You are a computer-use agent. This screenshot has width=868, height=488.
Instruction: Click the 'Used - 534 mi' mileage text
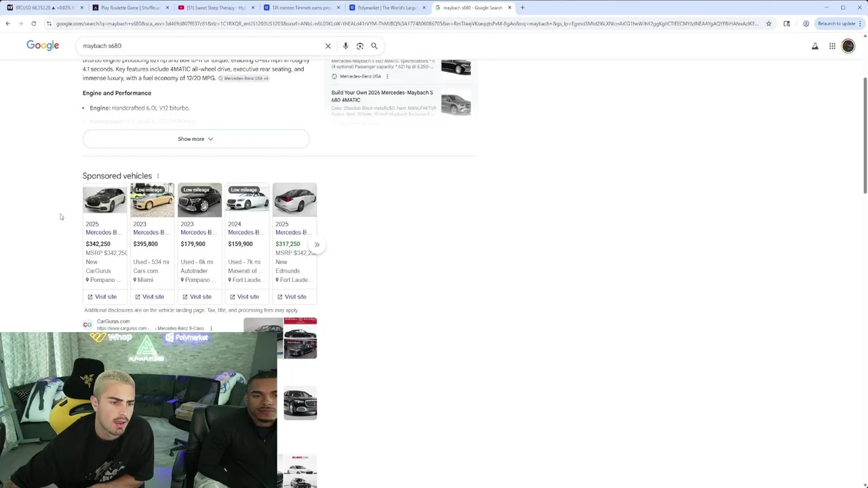pyautogui.click(x=151, y=262)
